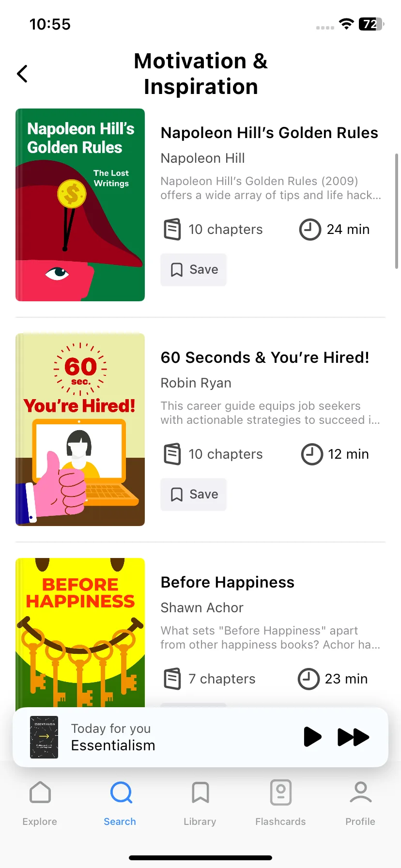The image size is (401, 868).
Task: Save Napoleon Hill's Golden Rules
Action: coord(194,270)
